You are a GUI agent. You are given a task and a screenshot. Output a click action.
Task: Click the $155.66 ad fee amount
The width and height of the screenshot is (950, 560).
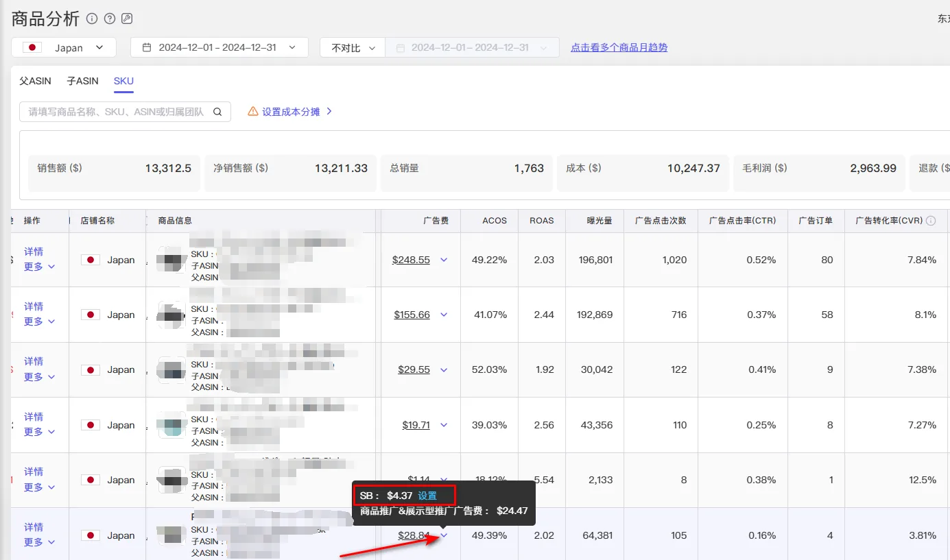click(412, 315)
